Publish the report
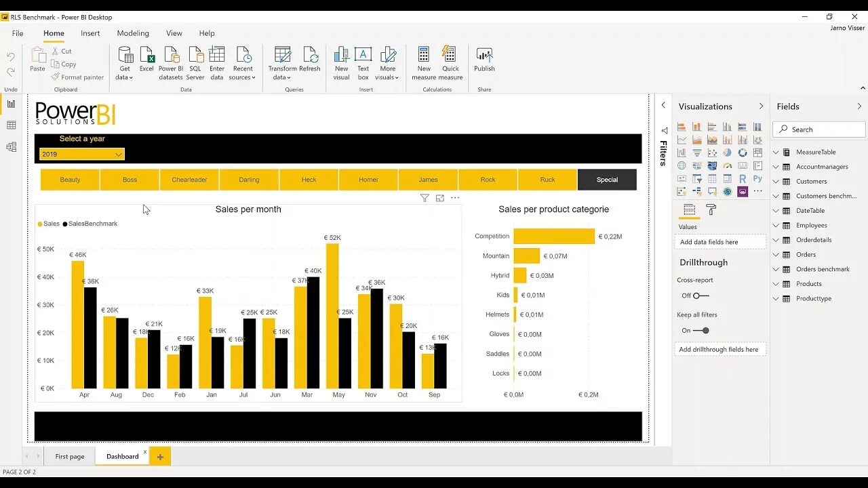This screenshot has width=868, height=488. tap(484, 60)
